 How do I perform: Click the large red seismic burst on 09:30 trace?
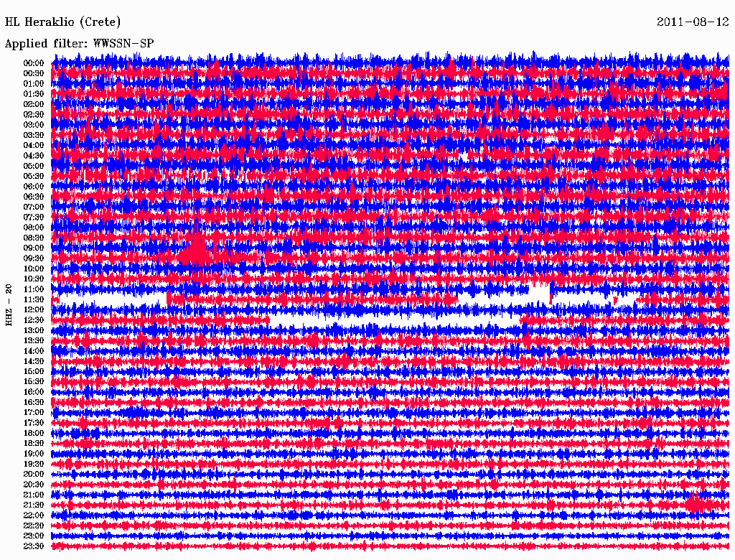[196, 254]
